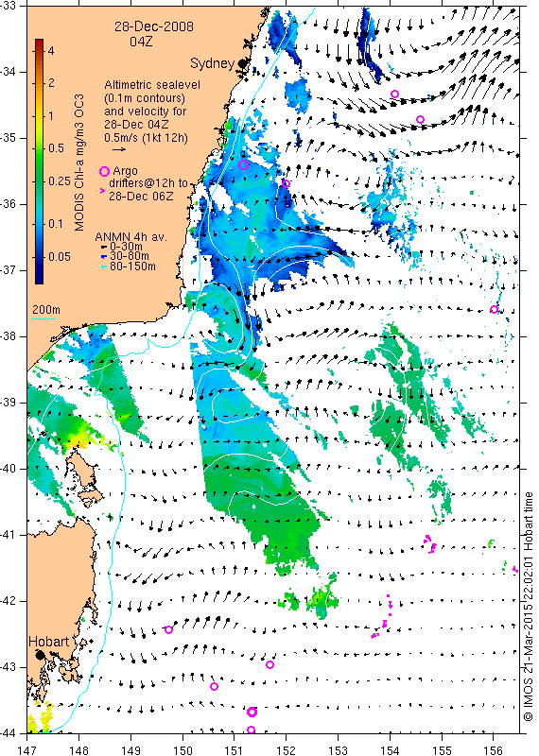Viewport: 539px width, 756px height.
Task: Click the 'Altimetric sealevel' legend text
Action: click(152, 85)
